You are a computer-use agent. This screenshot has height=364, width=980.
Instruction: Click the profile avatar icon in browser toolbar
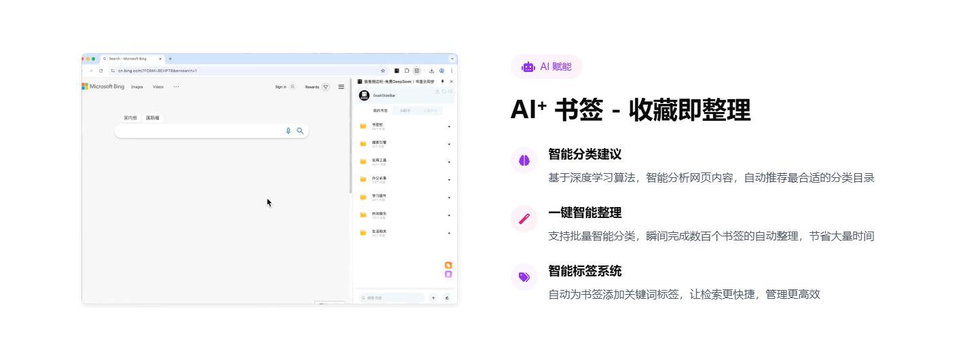(x=441, y=71)
